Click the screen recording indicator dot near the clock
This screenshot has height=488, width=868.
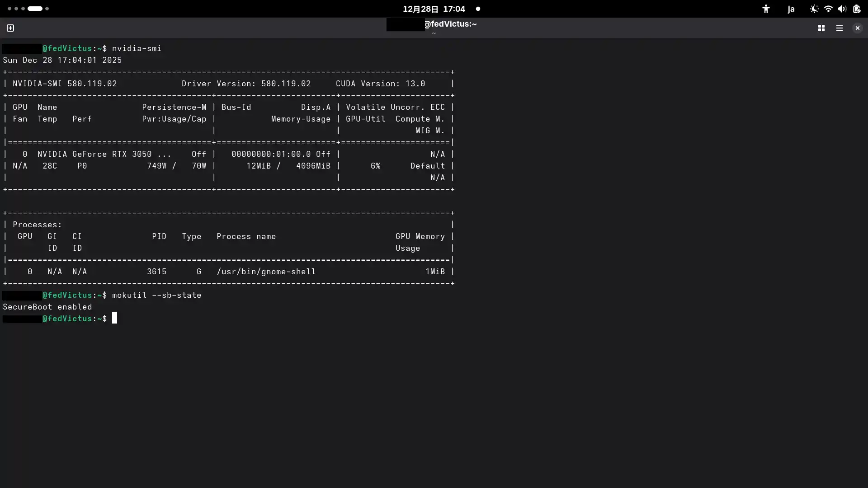pos(479,9)
